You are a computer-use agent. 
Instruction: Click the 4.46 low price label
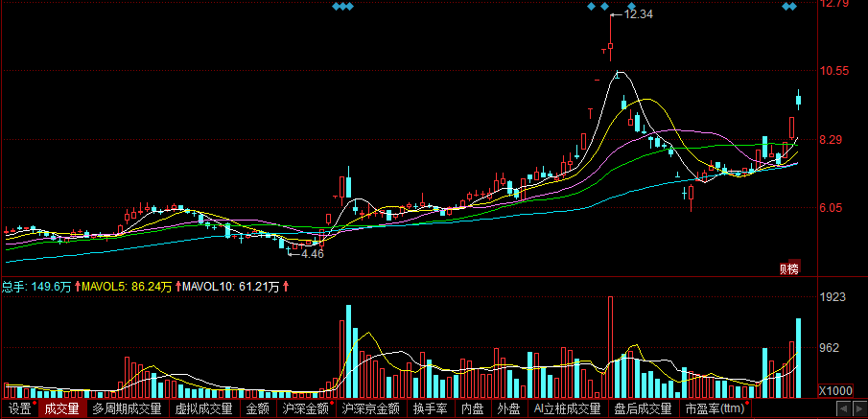click(313, 254)
